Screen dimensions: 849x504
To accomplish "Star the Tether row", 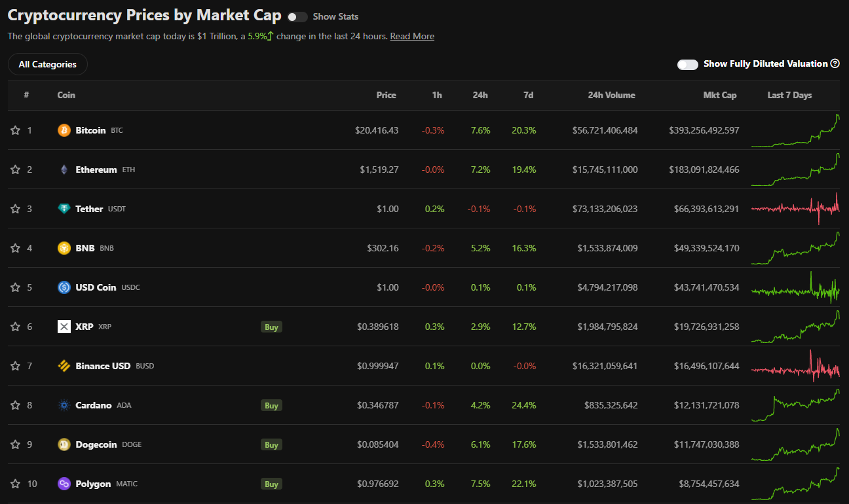I will [x=15, y=209].
